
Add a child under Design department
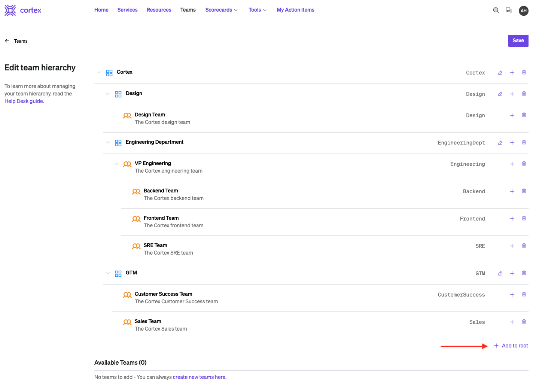coord(512,94)
